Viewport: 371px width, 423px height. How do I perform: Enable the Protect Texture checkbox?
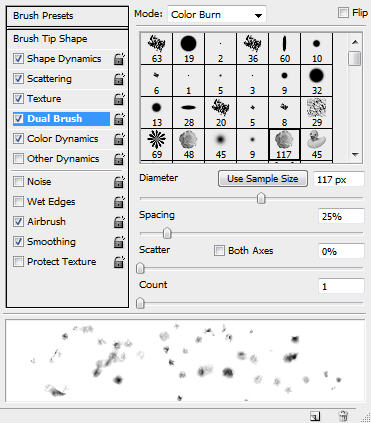[x=18, y=262]
